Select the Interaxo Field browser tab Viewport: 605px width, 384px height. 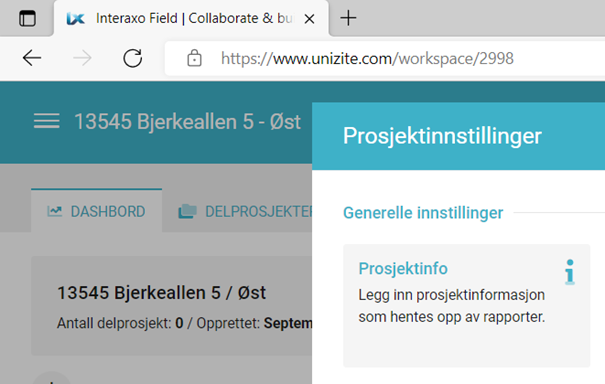[x=191, y=19]
